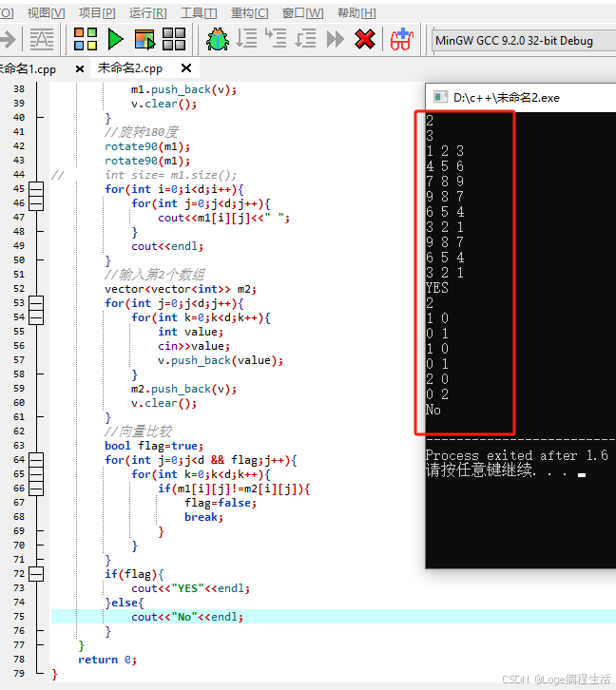Open the 重构[C] menu

(x=250, y=13)
